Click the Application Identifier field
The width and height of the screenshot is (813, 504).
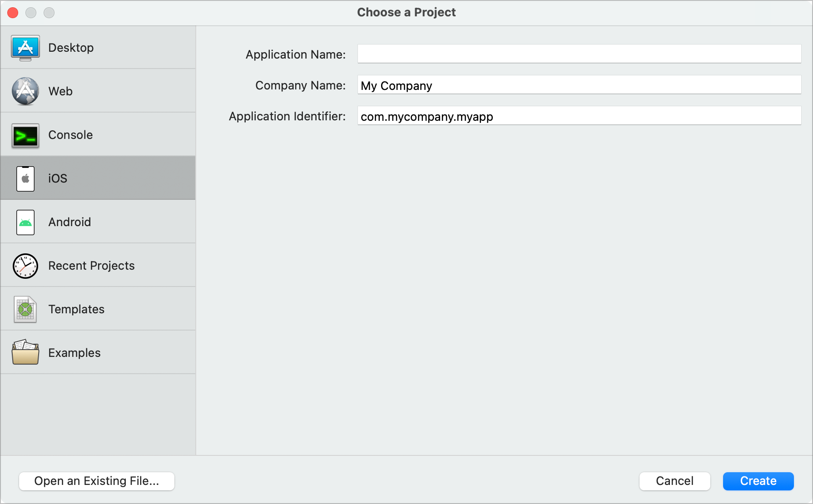click(579, 116)
